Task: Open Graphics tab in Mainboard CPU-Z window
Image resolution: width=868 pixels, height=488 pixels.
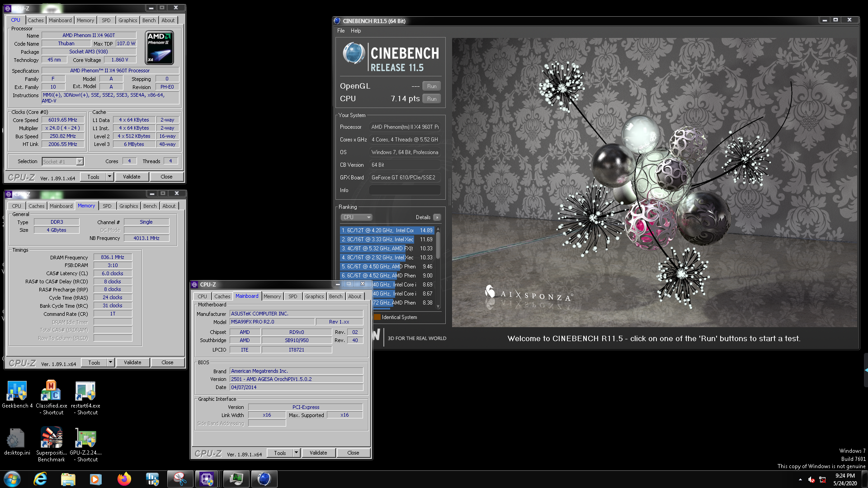Action: [314, 296]
